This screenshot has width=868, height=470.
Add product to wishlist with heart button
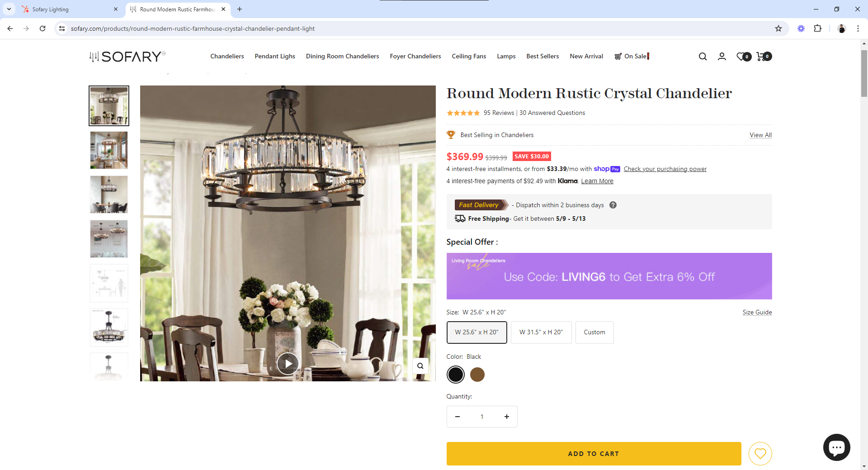tap(760, 454)
